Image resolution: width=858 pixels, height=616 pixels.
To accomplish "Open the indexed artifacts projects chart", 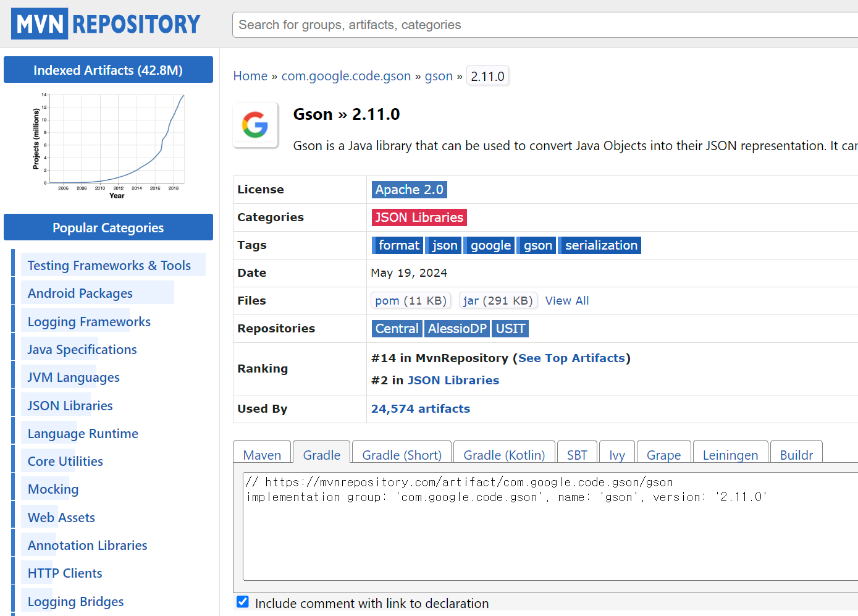I will 108,146.
